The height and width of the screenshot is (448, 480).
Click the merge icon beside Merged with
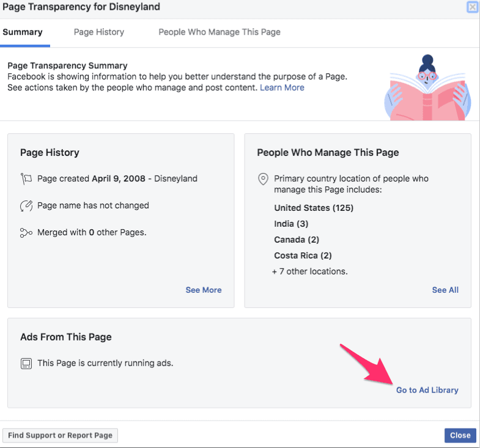(26, 233)
